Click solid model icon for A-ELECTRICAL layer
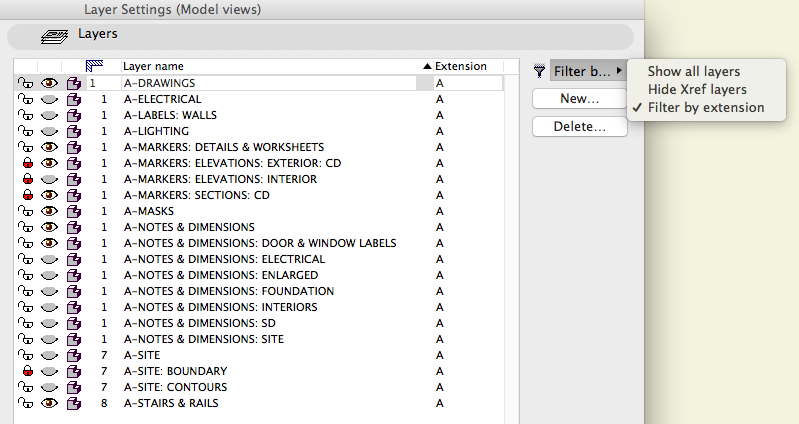799x424 pixels. coord(73,99)
